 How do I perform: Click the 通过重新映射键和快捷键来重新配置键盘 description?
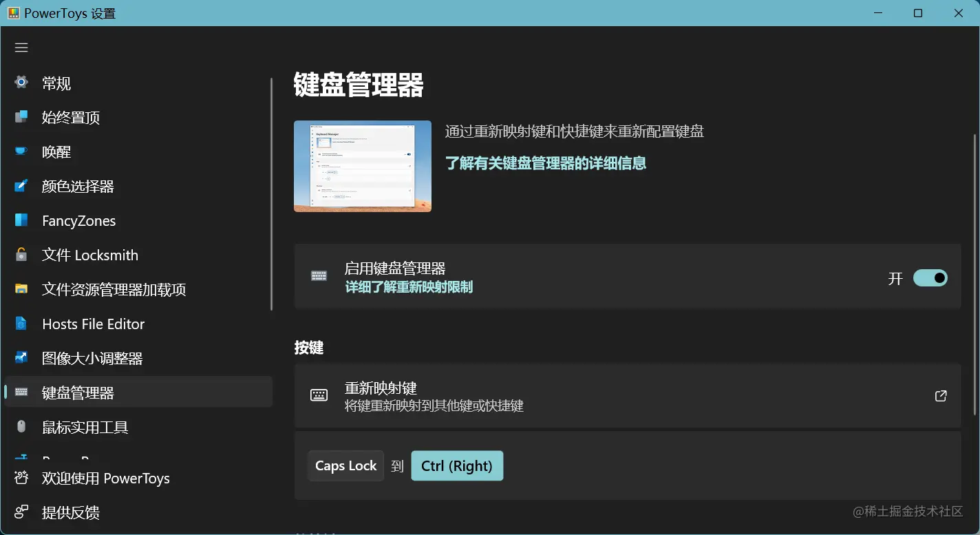pos(575,132)
